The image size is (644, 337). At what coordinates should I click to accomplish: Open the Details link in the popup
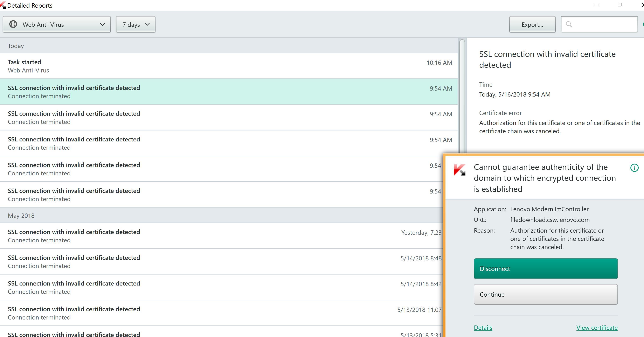(483, 328)
